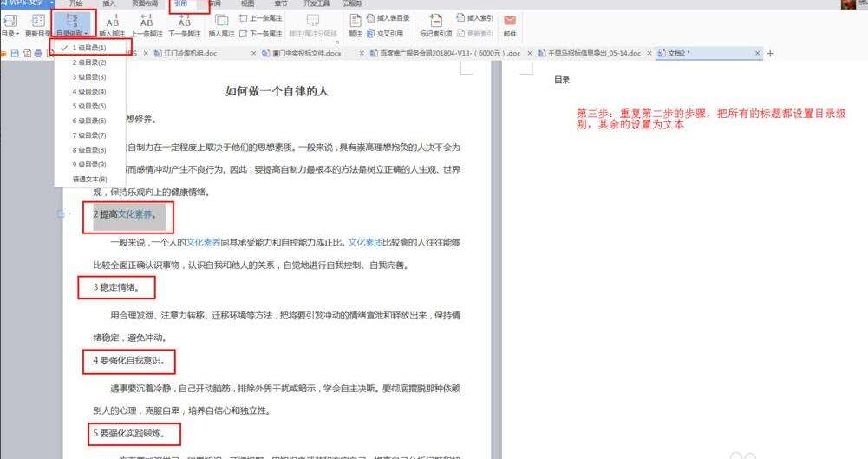Image resolution: width=868 pixels, height=459 pixels.
Task: Click the title 如何做一个自律的人
Action: click(277, 91)
